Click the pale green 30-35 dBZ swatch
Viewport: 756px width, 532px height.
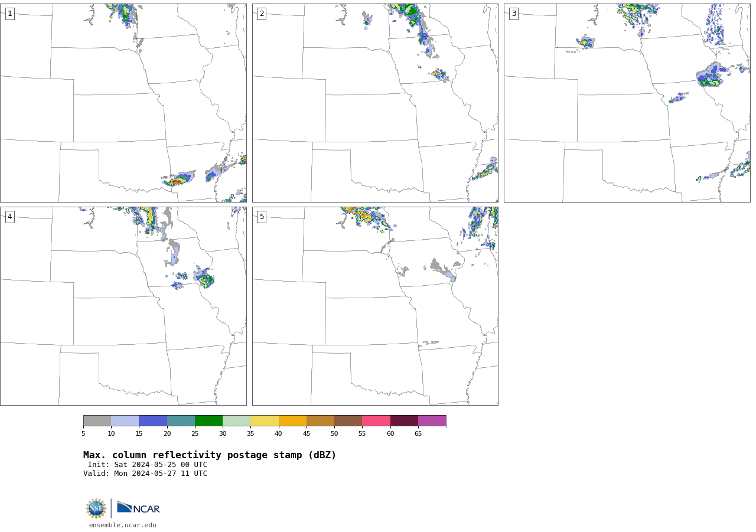236,420
